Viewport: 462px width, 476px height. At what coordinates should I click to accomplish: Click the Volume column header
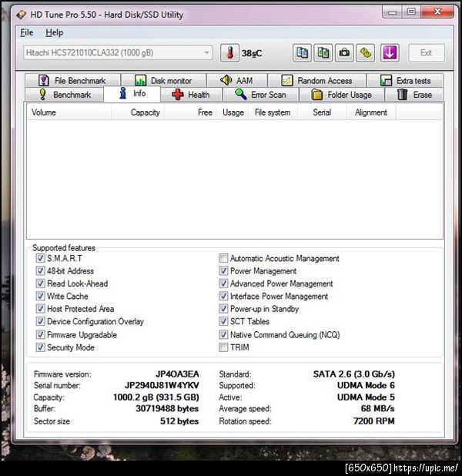69,112
